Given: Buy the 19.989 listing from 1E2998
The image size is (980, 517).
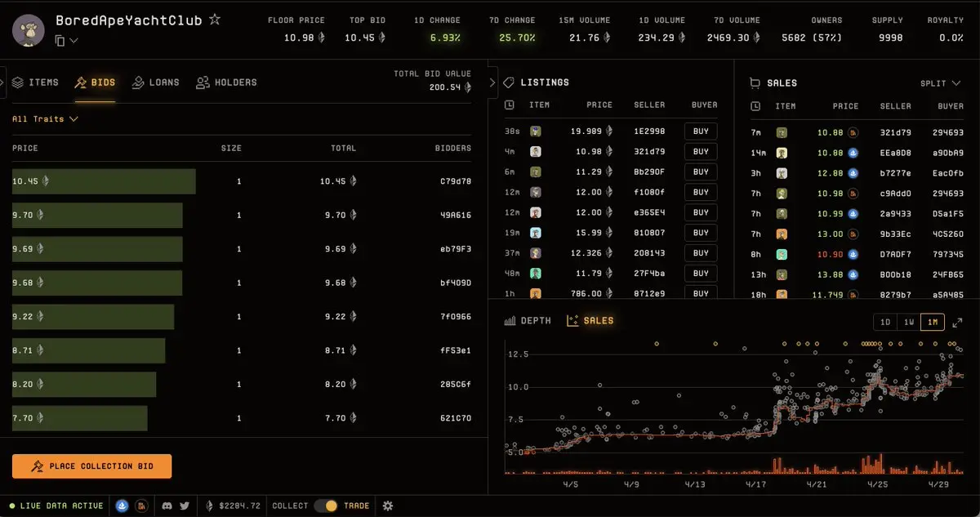Looking at the screenshot, I should click(701, 131).
